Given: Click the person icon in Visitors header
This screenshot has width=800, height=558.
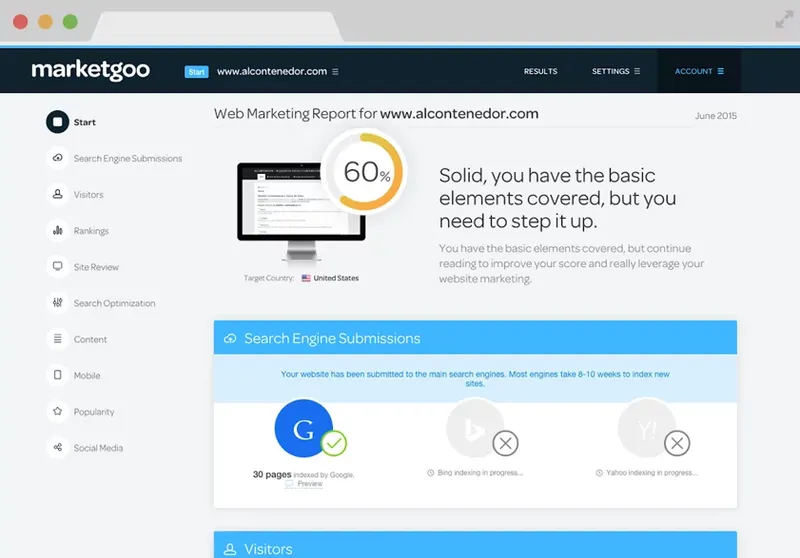Looking at the screenshot, I should (x=230, y=549).
